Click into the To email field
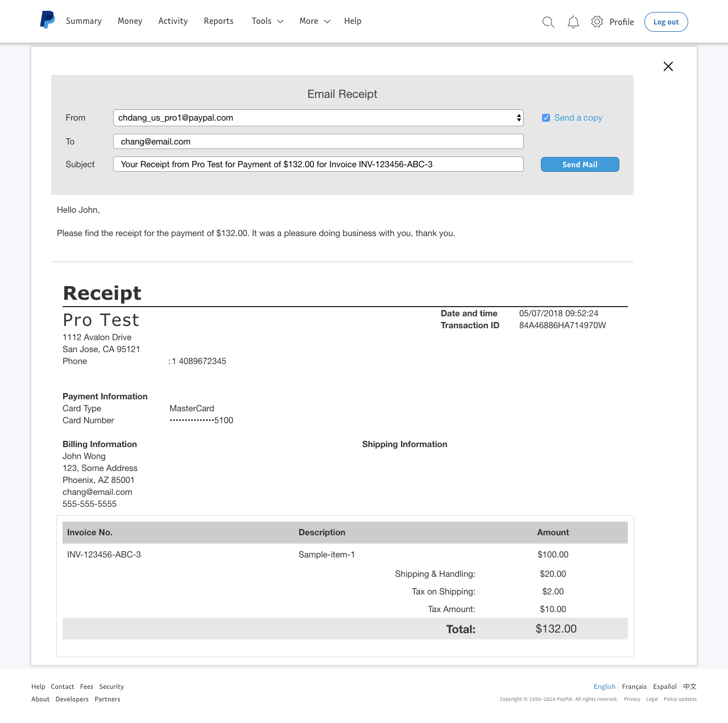Viewport: 728px width, 723px height. tap(318, 142)
